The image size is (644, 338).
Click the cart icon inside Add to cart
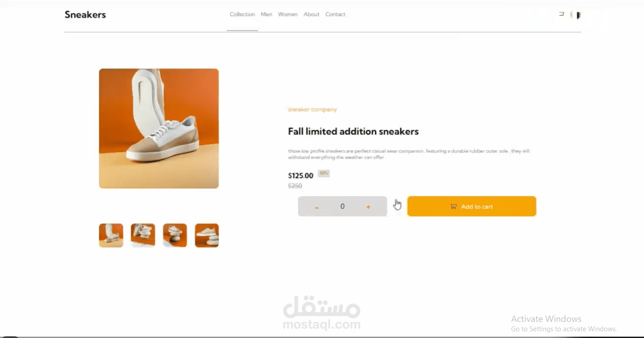[453, 206]
